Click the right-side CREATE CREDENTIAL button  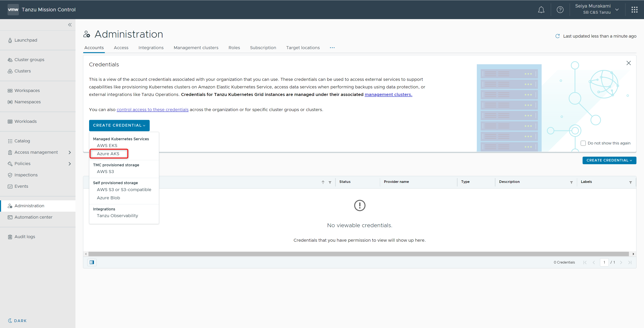tap(609, 160)
